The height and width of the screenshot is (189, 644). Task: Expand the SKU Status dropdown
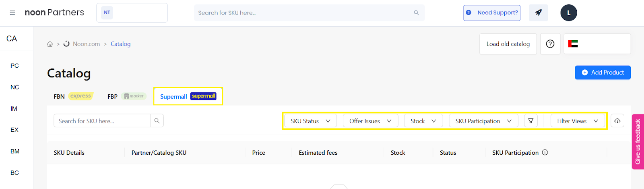[310, 121]
